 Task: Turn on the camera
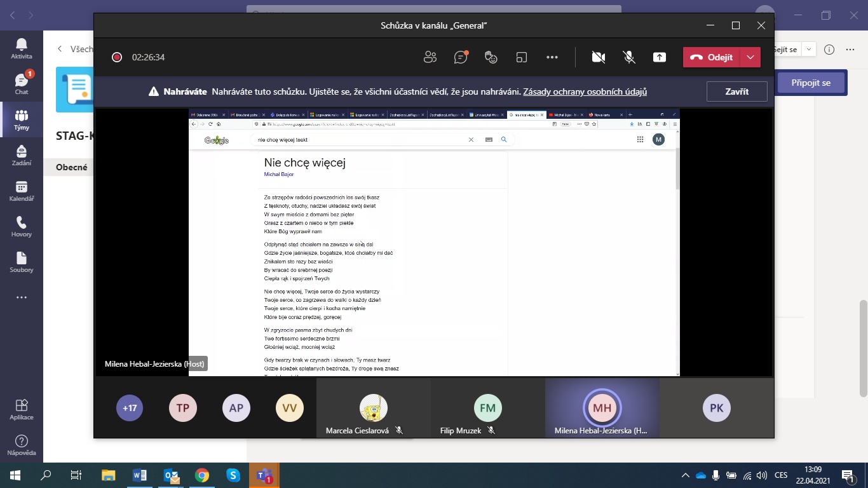[x=598, y=57]
